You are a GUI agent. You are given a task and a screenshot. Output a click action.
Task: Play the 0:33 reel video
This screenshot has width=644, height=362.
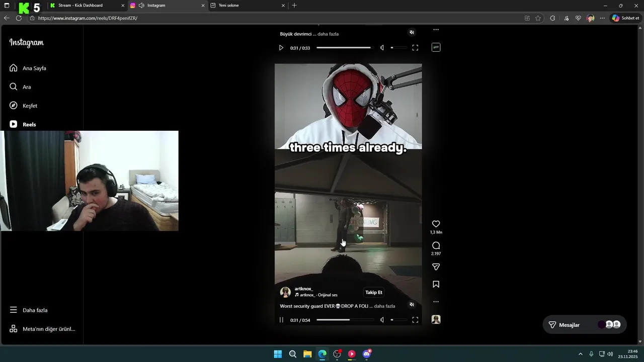point(281,48)
